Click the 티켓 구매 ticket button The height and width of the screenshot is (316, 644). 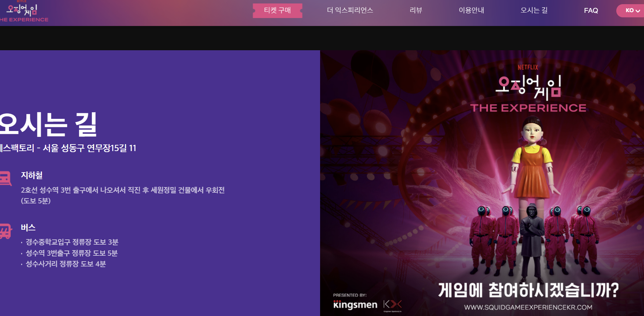click(x=277, y=10)
